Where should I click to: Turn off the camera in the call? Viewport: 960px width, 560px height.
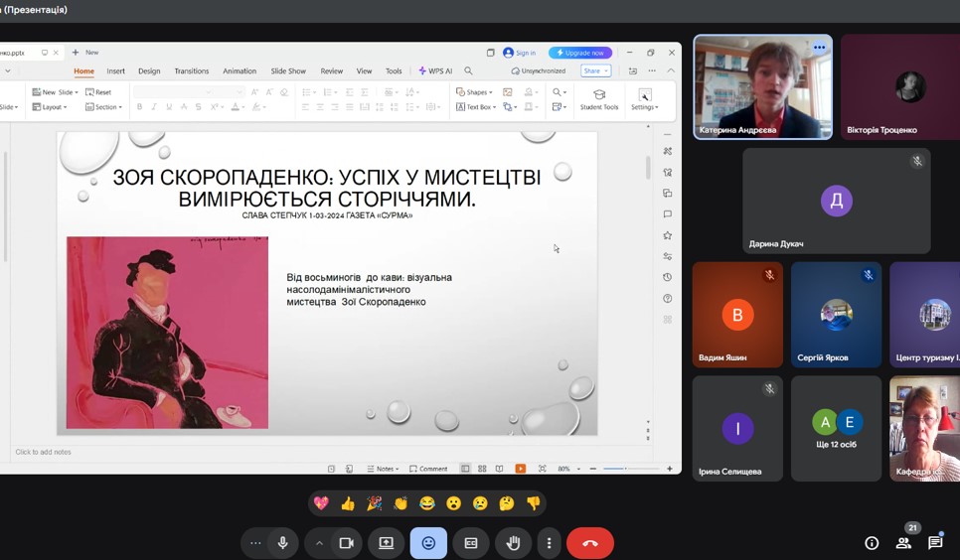click(x=347, y=543)
